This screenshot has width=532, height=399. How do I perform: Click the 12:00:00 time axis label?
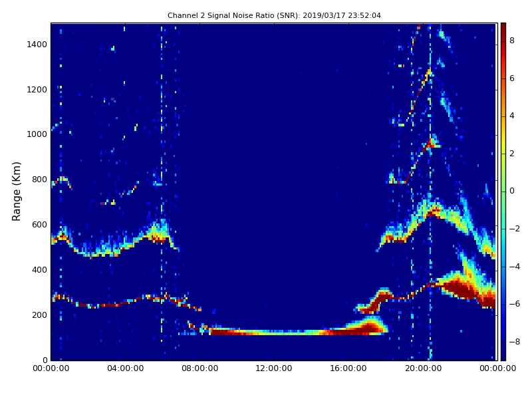pyautogui.click(x=274, y=368)
